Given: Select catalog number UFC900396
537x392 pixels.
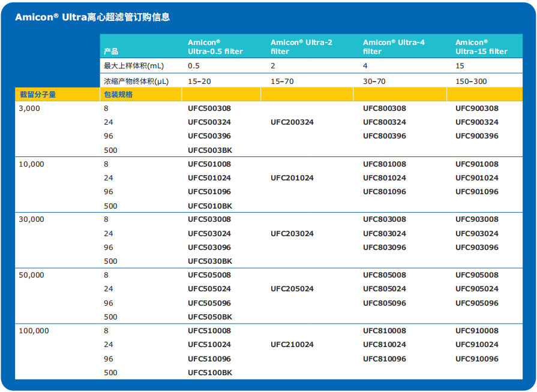Looking at the screenshot, I should 477,136.
